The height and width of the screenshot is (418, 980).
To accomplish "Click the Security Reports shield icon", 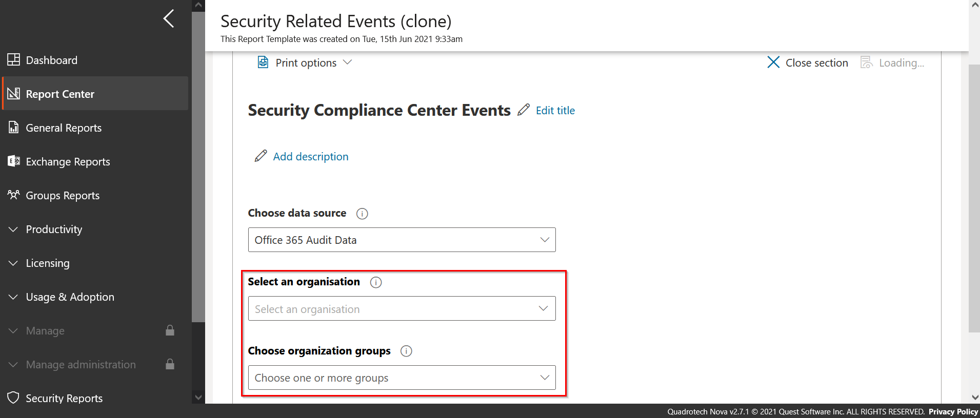I will [14, 398].
